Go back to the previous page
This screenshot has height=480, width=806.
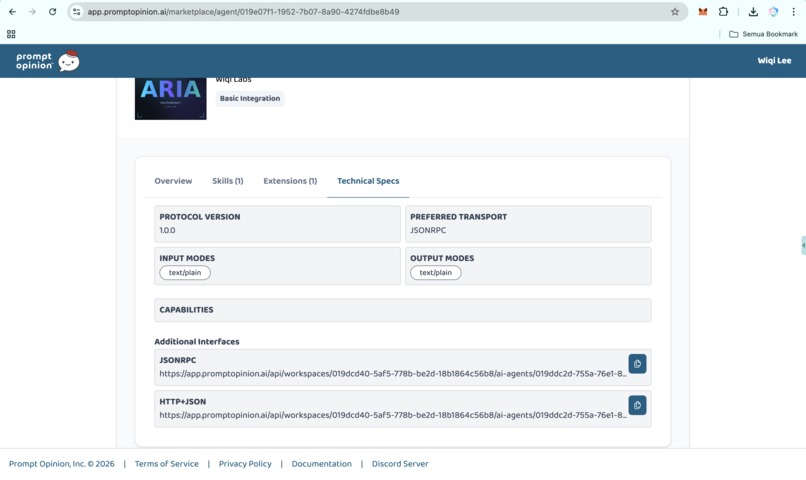pyautogui.click(x=12, y=11)
